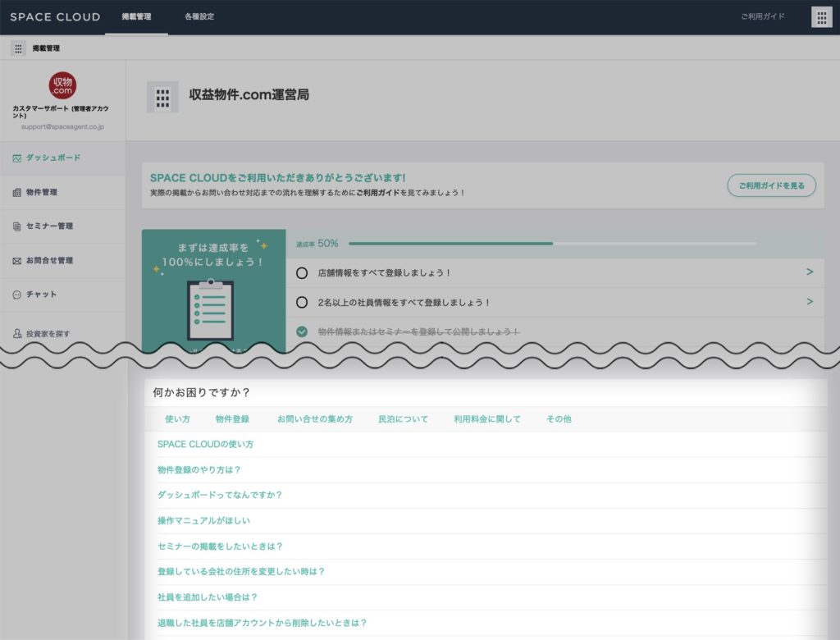Click the ダッシュボード sidebar icon
The height and width of the screenshot is (640, 840).
click(x=17, y=158)
